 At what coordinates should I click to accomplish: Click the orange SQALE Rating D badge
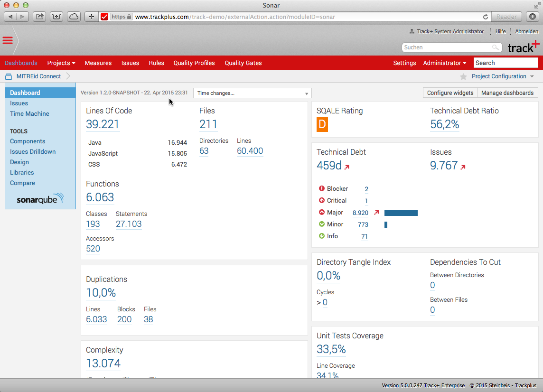[321, 124]
